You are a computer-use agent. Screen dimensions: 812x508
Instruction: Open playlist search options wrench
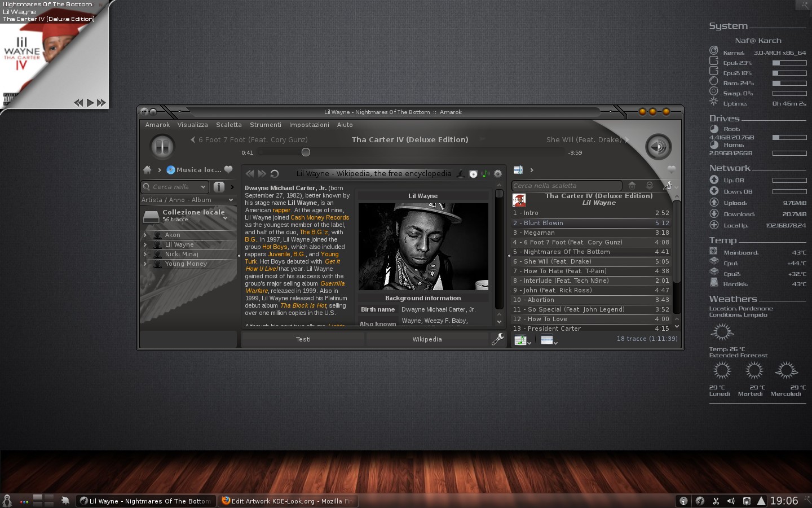tap(668, 185)
